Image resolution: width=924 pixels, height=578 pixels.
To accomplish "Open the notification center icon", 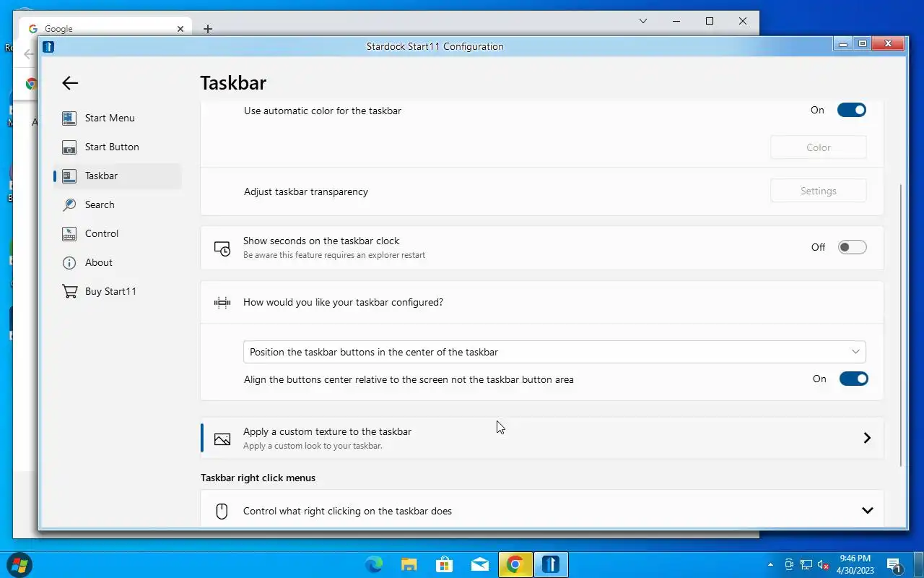I will click(x=894, y=564).
